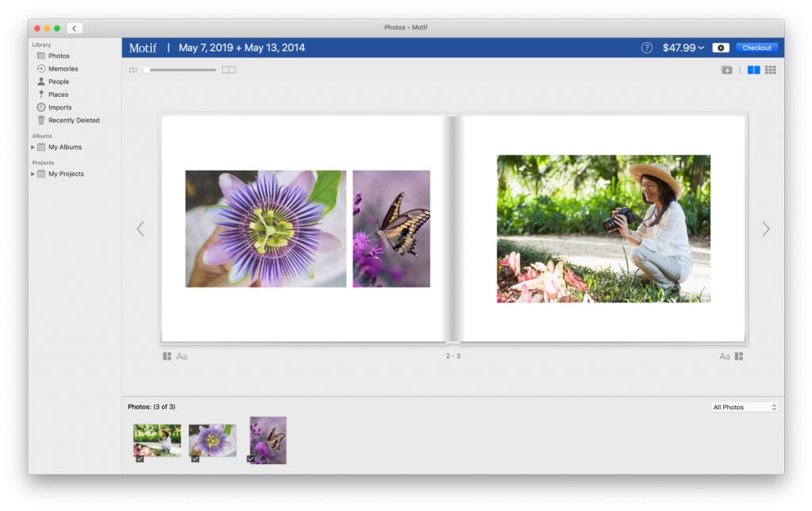
Task: Open Memories in the sidebar
Action: pyautogui.click(x=57, y=68)
